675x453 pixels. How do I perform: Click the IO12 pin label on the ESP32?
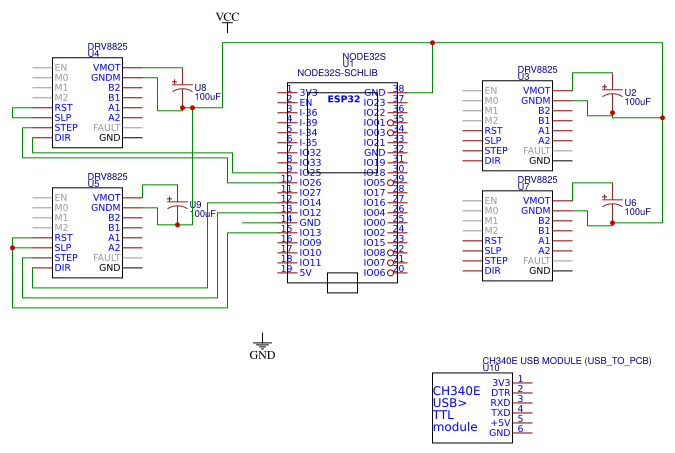click(x=310, y=213)
